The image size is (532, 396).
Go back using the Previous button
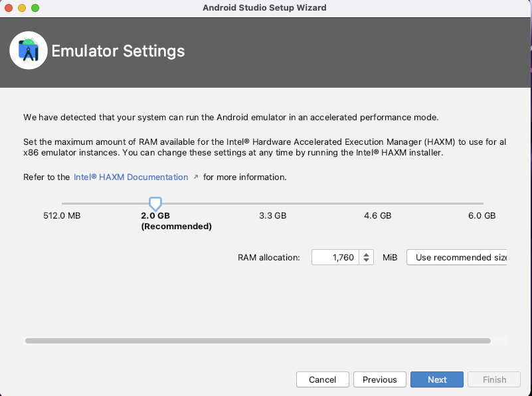coord(379,379)
